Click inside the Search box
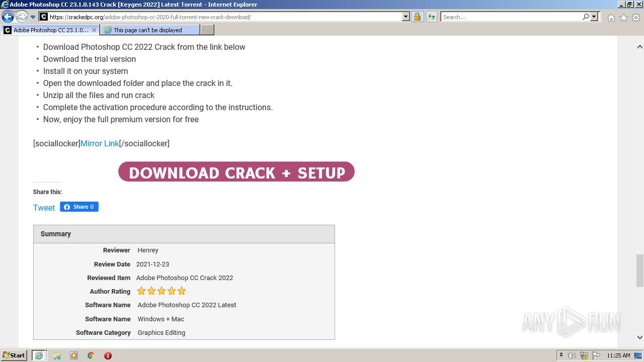The height and width of the screenshot is (362, 644). point(511,17)
